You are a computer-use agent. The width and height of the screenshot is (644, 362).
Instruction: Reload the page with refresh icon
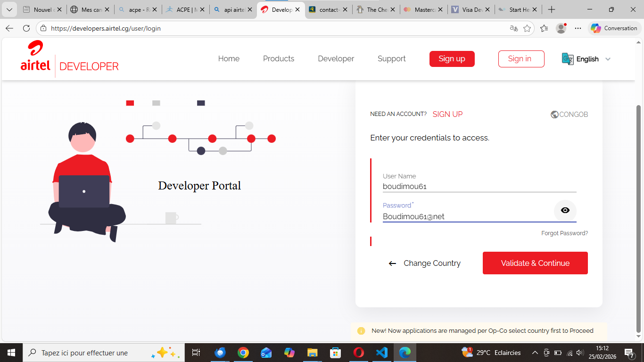(26, 28)
